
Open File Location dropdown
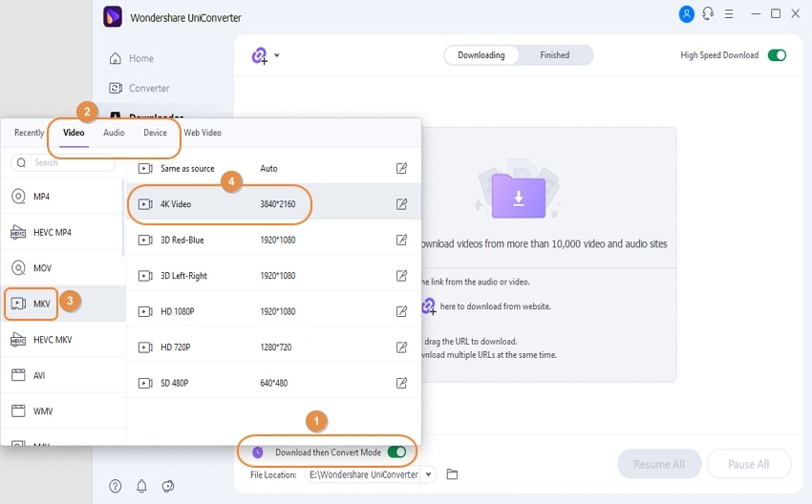click(428, 474)
